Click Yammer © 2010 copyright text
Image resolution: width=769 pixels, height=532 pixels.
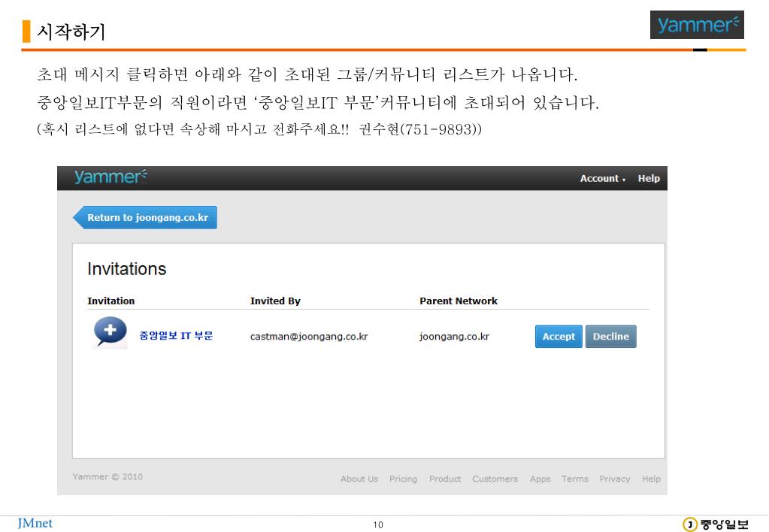point(107,476)
